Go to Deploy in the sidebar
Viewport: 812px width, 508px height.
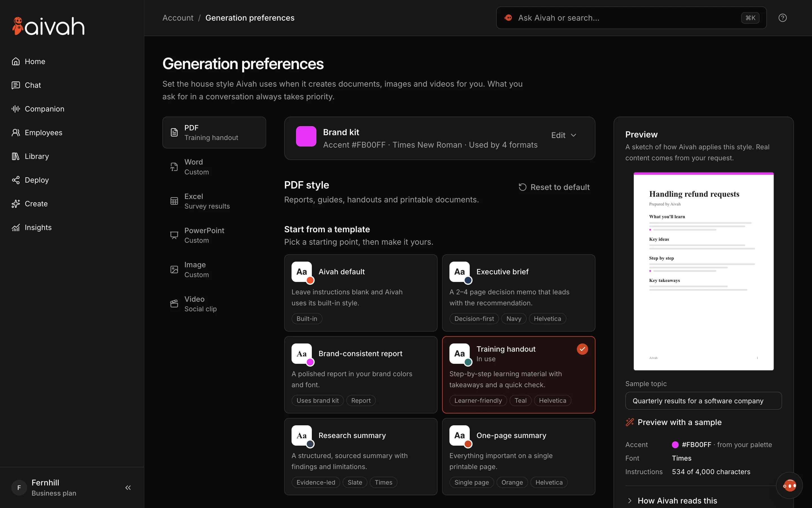click(x=30, y=180)
